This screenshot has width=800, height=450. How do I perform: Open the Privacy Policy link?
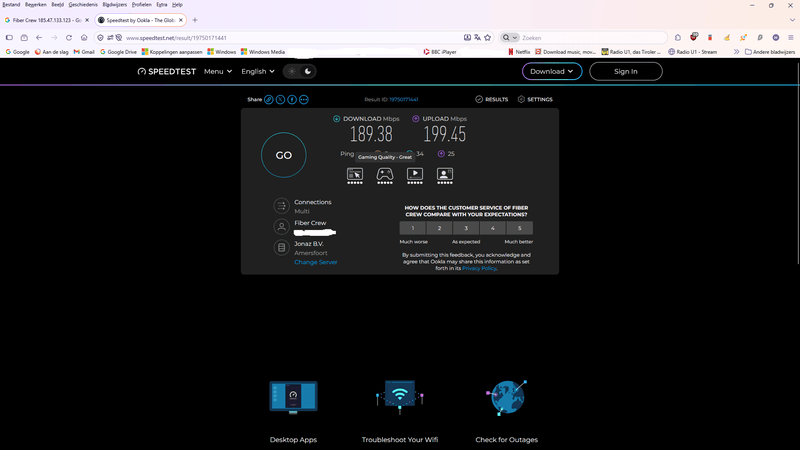(479, 268)
